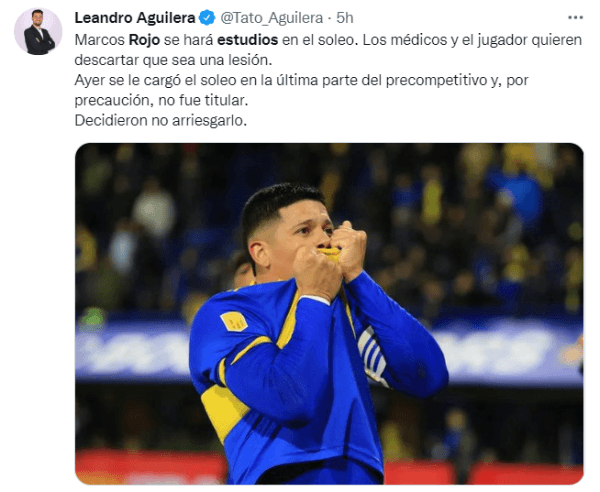Click the player's clasped fists in photo

[x=330, y=256]
